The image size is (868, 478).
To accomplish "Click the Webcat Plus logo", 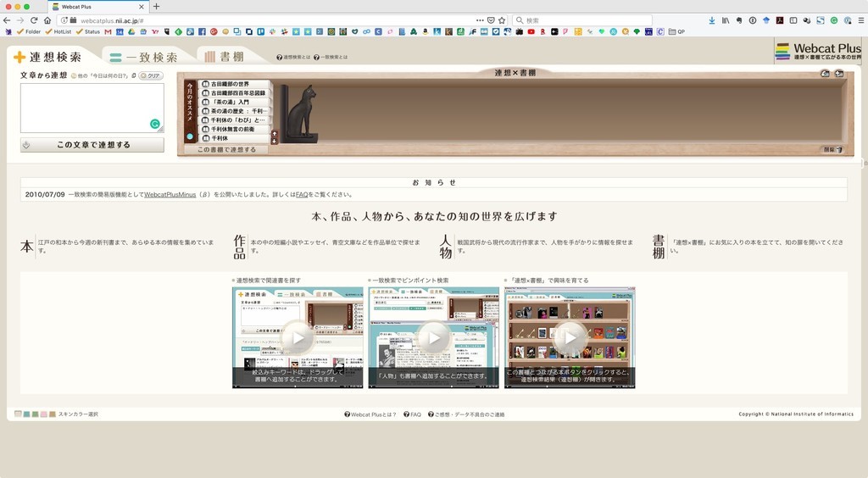I will [x=818, y=51].
